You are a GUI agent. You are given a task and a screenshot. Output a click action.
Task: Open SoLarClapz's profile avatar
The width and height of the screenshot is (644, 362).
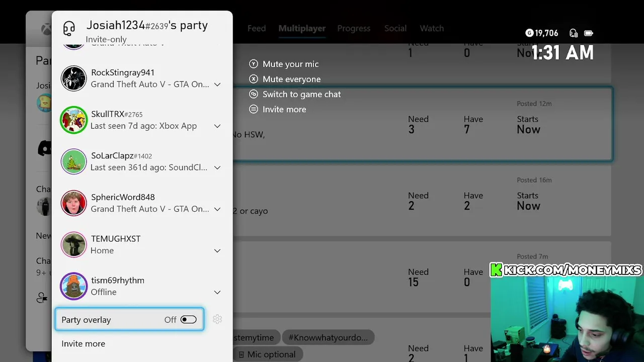click(x=74, y=162)
